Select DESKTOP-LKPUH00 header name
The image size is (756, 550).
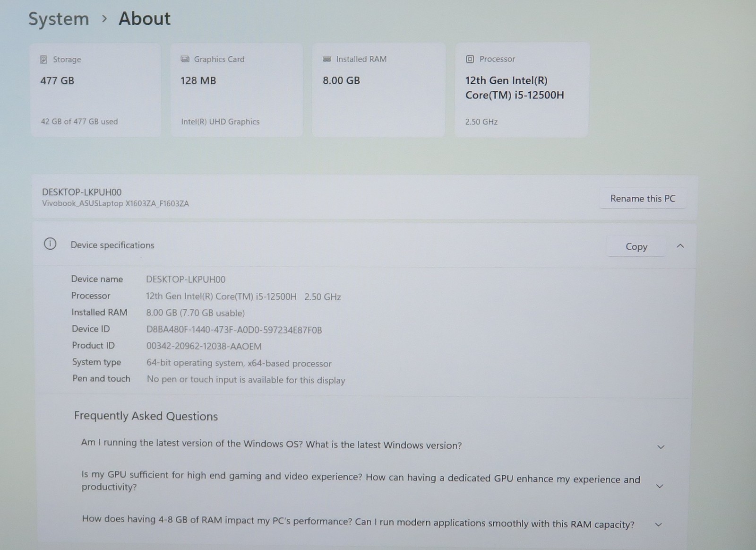[x=82, y=192]
